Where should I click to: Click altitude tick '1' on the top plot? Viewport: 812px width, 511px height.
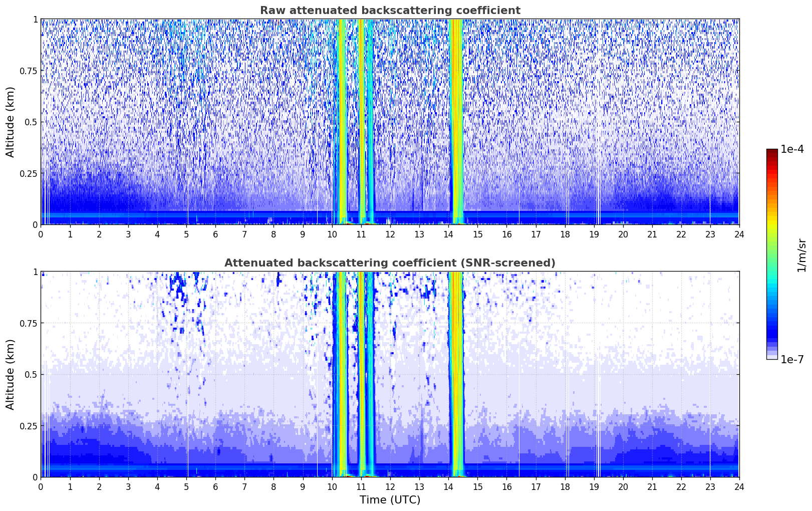coord(35,19)
